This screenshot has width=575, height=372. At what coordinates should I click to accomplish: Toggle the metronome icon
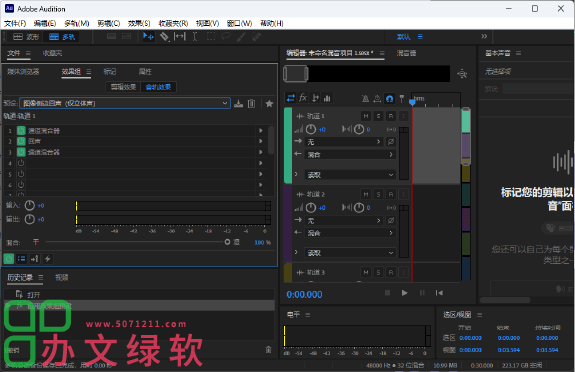point(365,98)
